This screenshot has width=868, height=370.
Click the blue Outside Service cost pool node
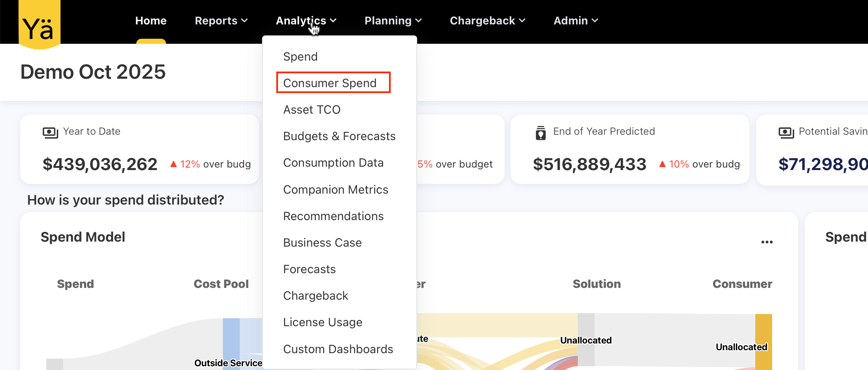click(231, 341)
